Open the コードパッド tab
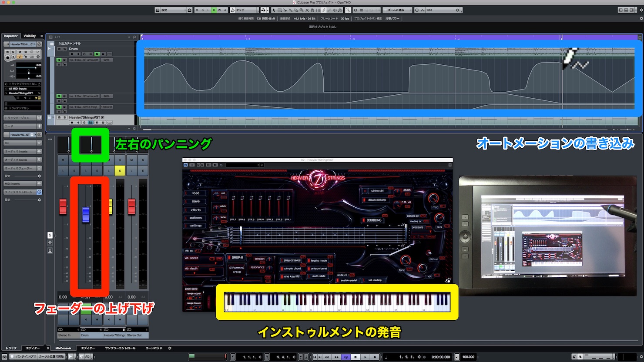Viewport: 644px width, 362px height. [x=154, y=348]
